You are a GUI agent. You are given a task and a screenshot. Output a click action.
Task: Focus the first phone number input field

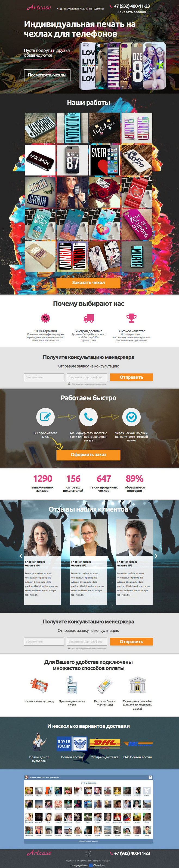87,377
